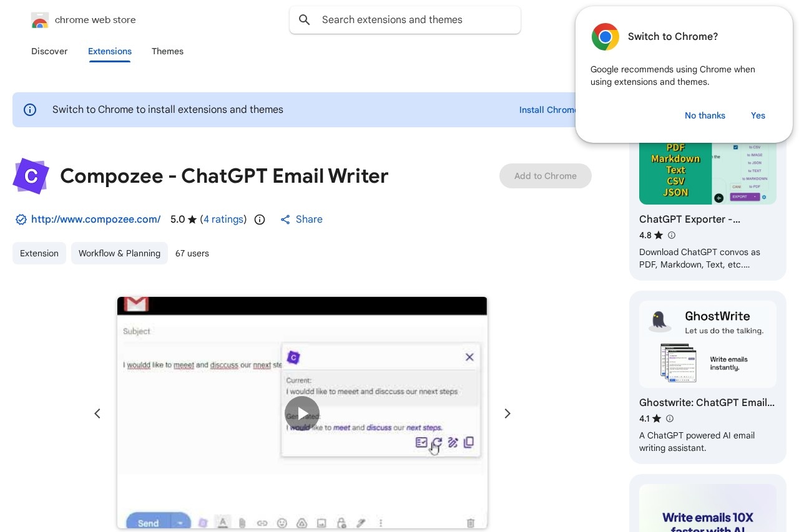Go to the previous screenshot slide

tap(97, 414)
